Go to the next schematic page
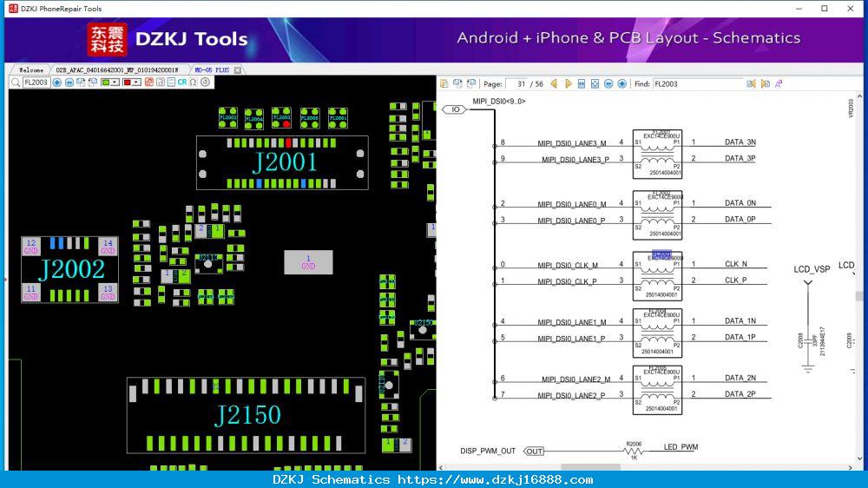This screenshot has height=488, width=868. point(568,83)
